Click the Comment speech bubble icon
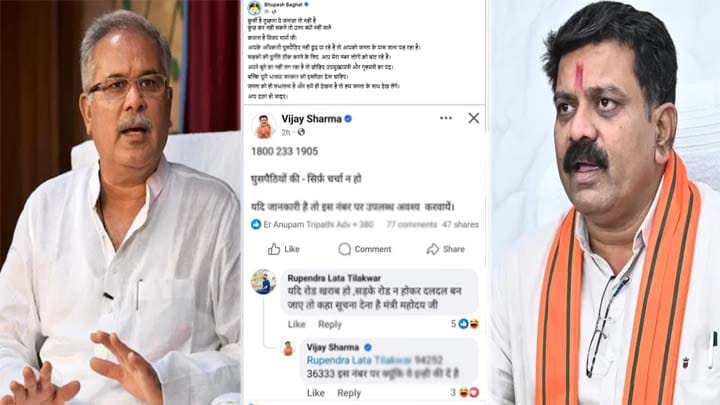 344,249
